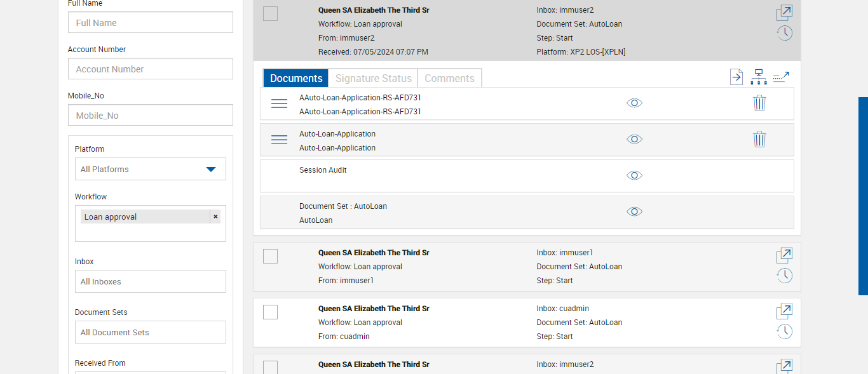The width and height of the screenshot is (868, 374).
Task: Open the workflow hierarchy diagram icon
Action: click(758, 77)
